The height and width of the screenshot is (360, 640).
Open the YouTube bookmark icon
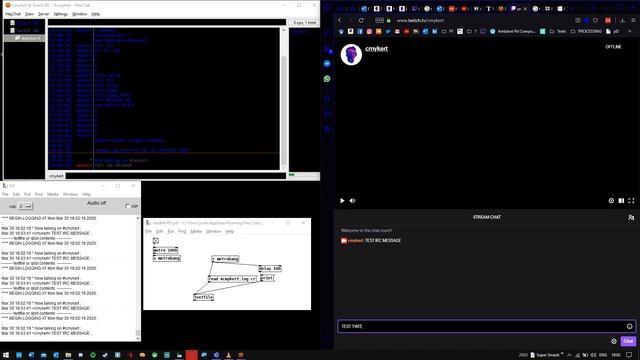(407, 31)
